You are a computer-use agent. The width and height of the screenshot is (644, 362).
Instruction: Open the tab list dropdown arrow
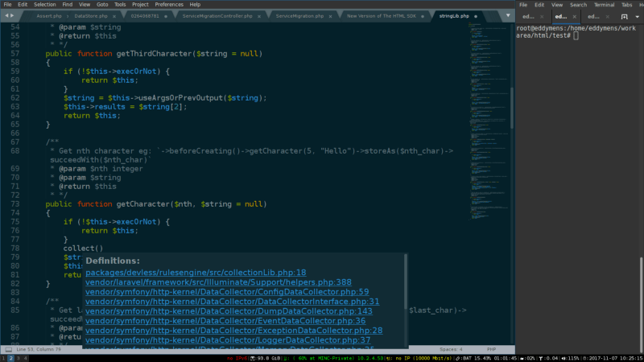pyautogui.click(x=510, y=15)
